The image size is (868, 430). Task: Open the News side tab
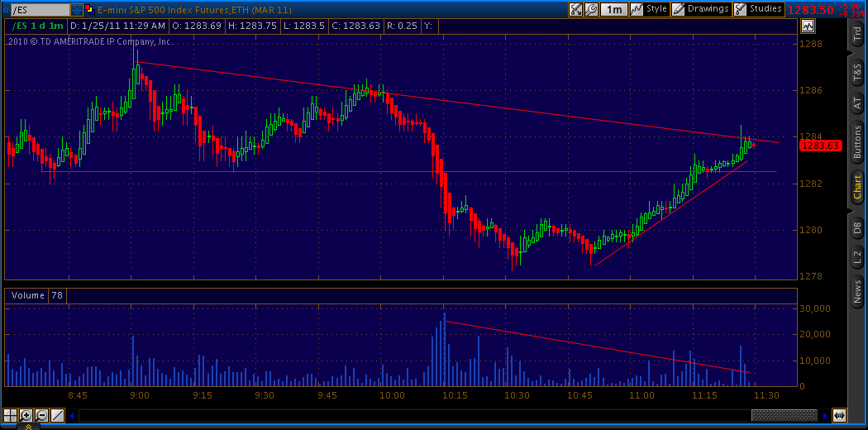point(856,292)
